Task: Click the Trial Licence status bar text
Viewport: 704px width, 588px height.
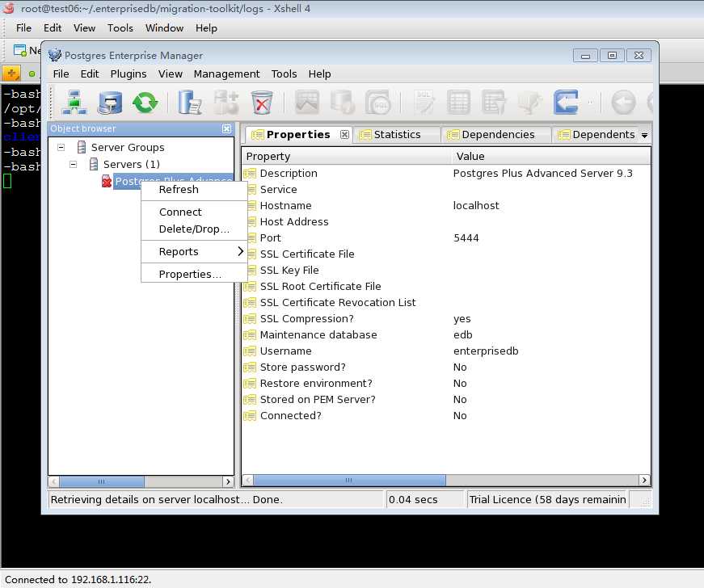Action: (x=547, y=499)
